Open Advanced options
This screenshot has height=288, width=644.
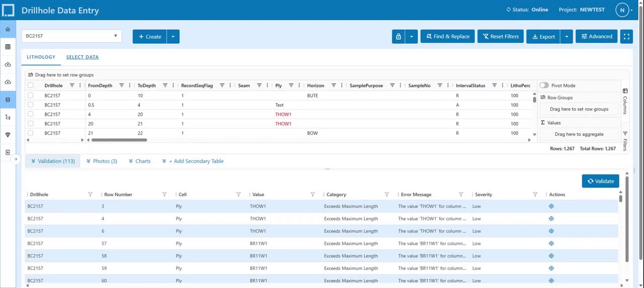[596, 36]
